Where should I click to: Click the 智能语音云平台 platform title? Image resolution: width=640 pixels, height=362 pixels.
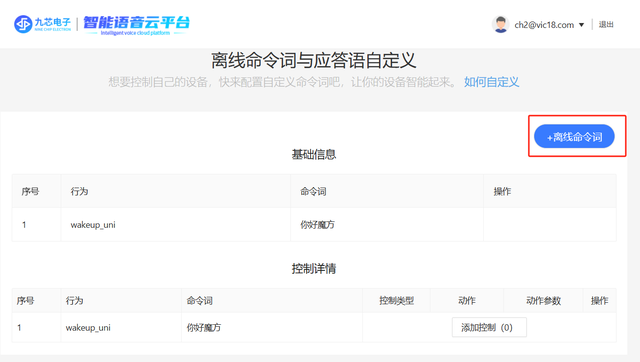(137, 22)
